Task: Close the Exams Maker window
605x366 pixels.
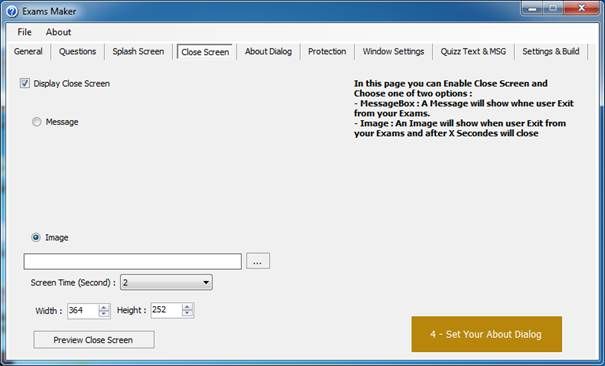Action: (582, 8)
